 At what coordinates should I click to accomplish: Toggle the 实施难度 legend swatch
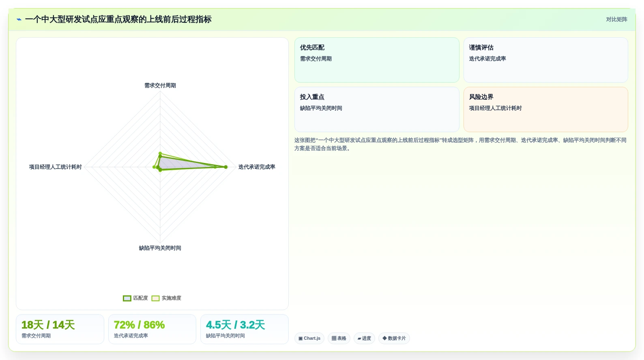155,298
